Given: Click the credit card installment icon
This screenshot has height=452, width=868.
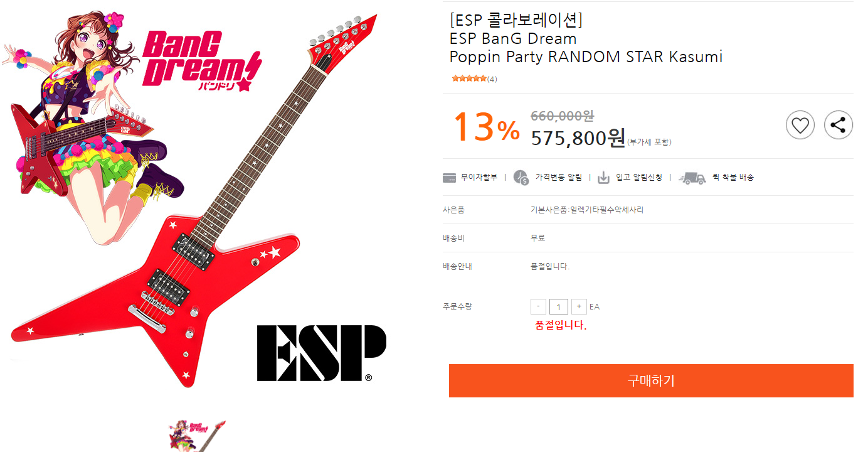Looking at the screenshot, I should 449,178.
